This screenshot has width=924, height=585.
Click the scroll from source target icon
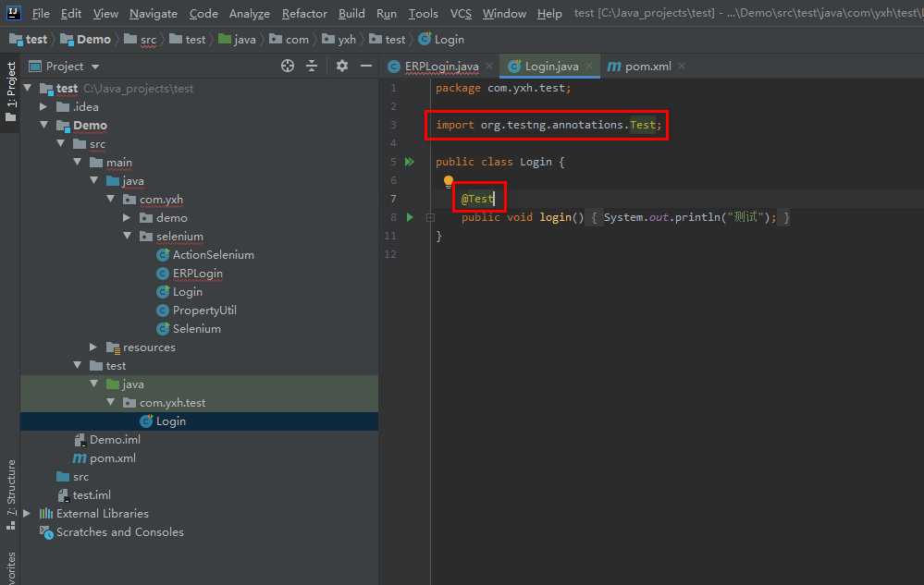coord(288,66)
